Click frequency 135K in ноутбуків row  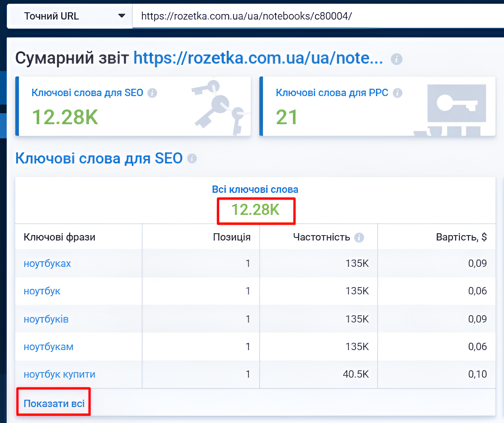(x=357, y=319)
